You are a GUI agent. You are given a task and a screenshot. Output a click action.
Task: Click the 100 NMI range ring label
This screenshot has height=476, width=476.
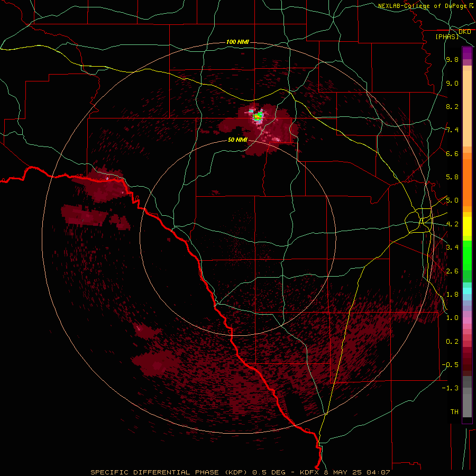click(237, 42)
